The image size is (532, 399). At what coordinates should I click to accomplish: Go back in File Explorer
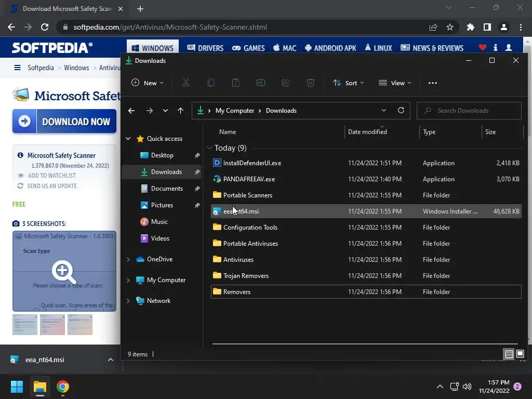pyautogui.click(x=131, y=111)
